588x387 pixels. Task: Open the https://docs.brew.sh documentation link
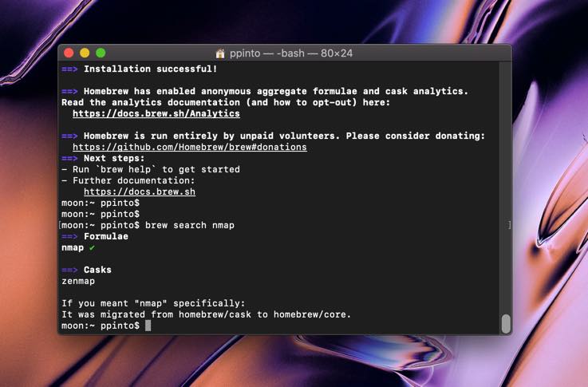click(139, 192)
